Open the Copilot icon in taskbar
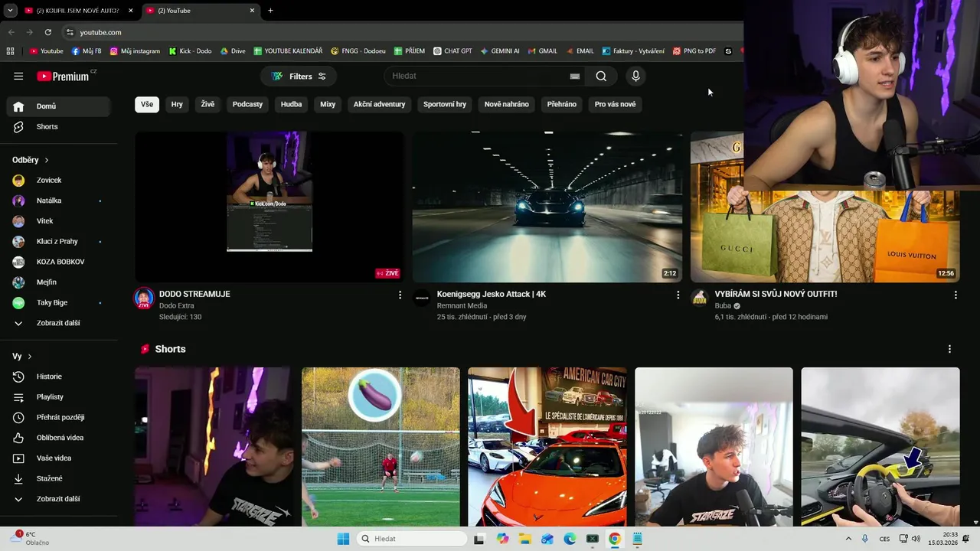The width and height of the screenshot is (980, 551). (x=502, y=539)
